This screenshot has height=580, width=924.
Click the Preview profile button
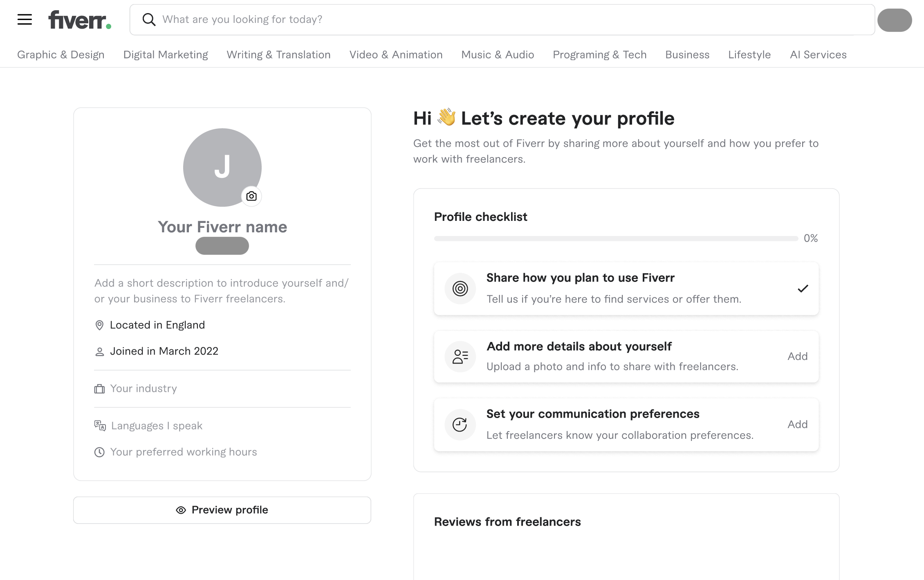[222, 510]
